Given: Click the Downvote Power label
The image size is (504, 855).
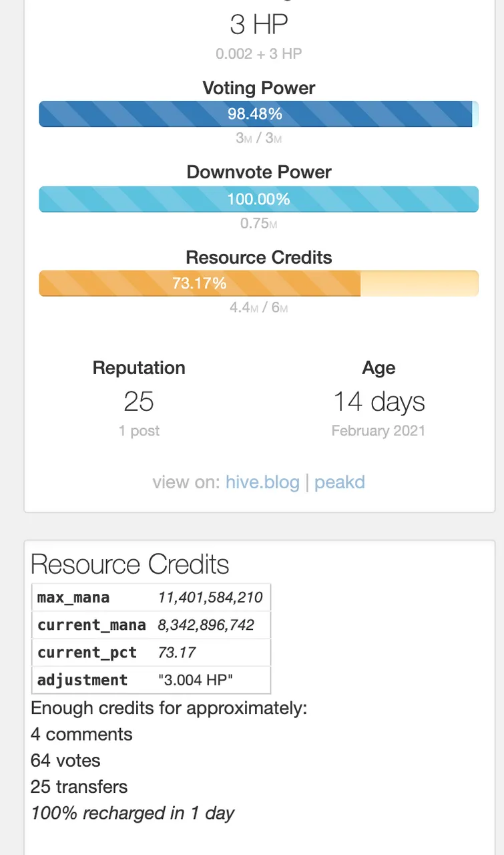Looking at the screenshot, I should coord(259,172).
